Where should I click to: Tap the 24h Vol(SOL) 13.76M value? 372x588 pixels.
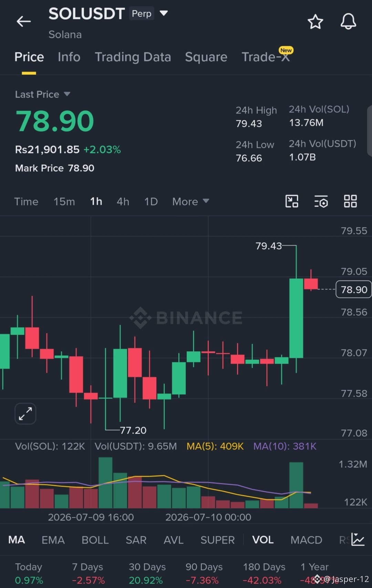pos(306,123)
